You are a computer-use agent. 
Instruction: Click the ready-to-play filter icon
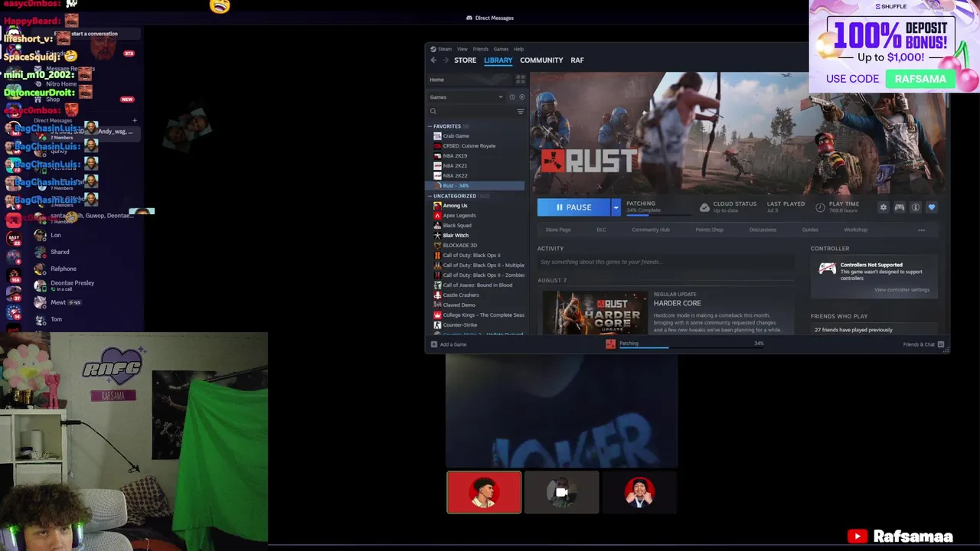522,97
